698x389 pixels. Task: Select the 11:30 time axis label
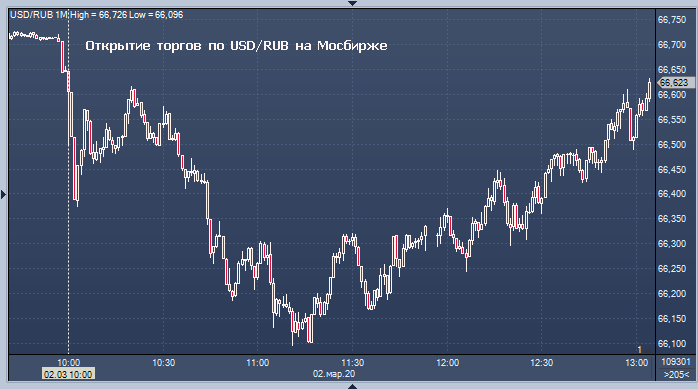click(x=353, y=363)
